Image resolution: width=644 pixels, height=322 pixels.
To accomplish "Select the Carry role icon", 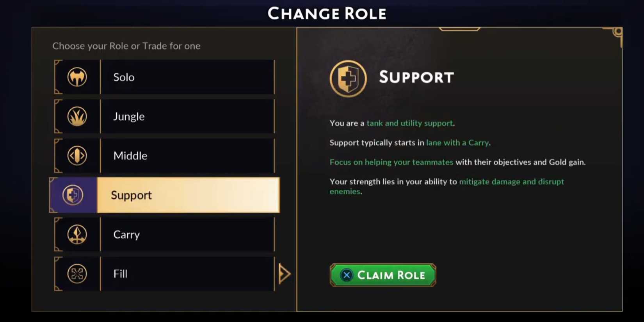I will 77,234.
